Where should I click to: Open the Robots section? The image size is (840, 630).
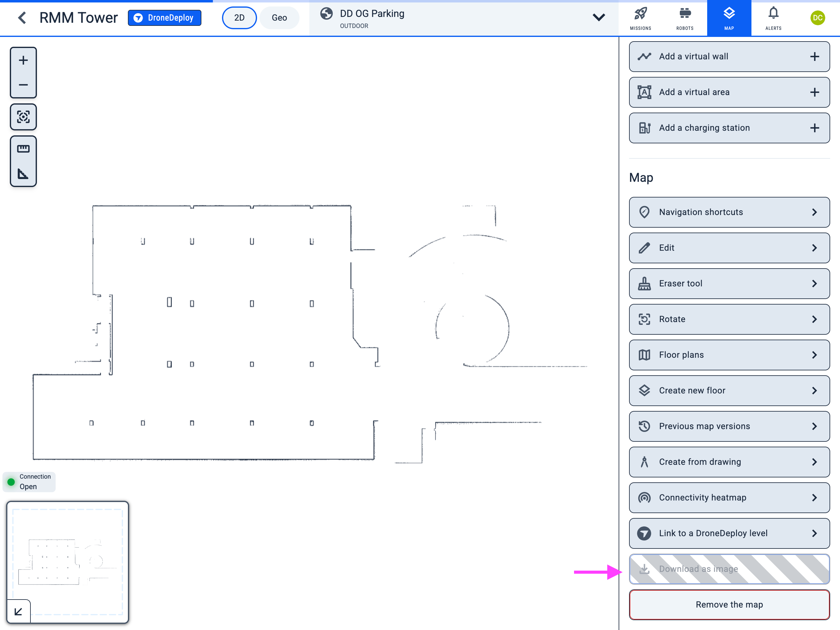685,18
